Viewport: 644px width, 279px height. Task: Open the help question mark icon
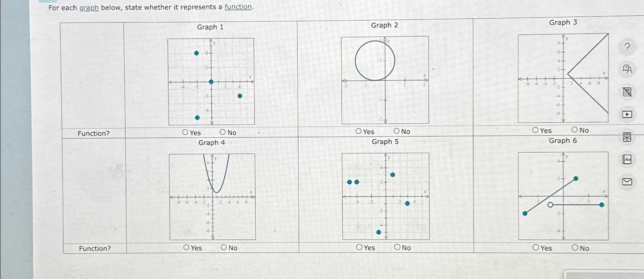point(627,47)
